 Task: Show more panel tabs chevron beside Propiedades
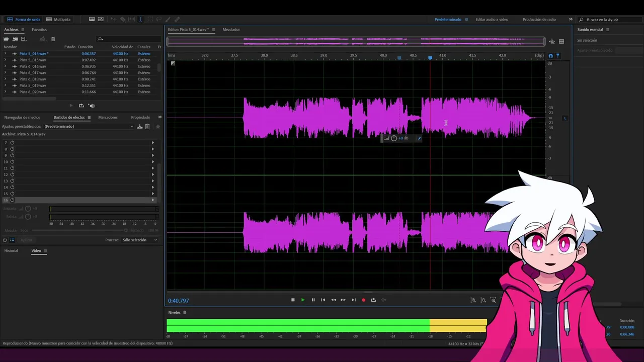pyautogui.click(x=159, y=117)
